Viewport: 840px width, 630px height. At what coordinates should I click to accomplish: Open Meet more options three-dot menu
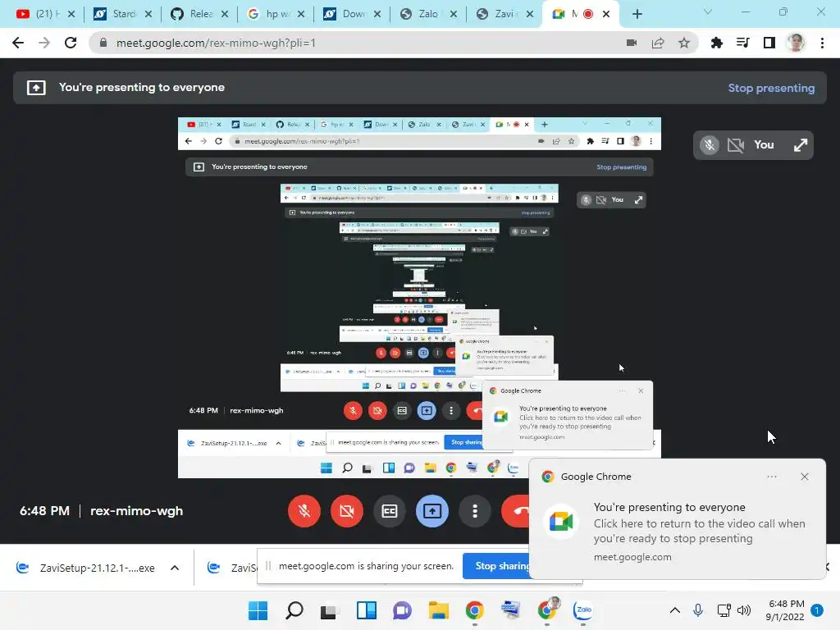pos(475,511)
